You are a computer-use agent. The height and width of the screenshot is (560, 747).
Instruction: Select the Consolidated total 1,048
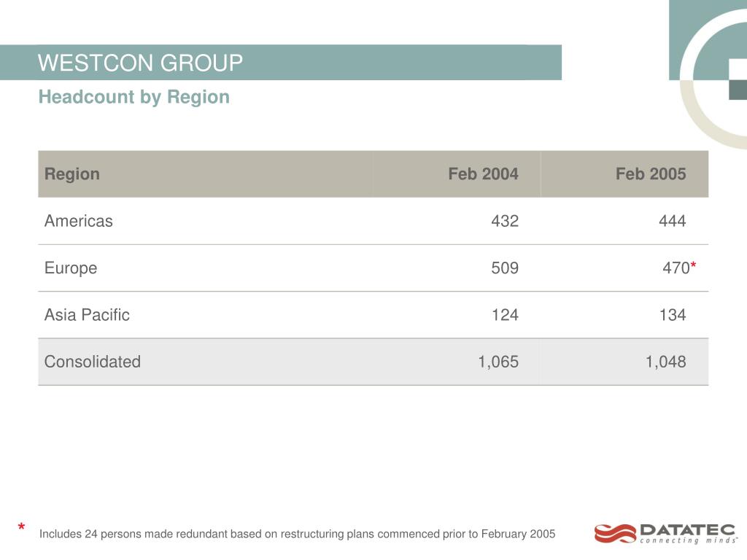click(x=665, y=362)
